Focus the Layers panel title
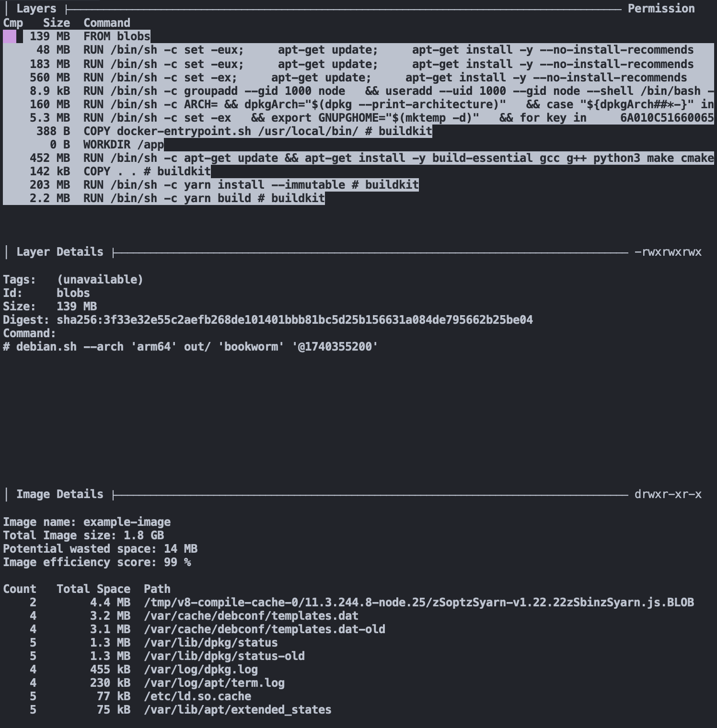This screenshot has height=728, width=717. [x=36, y=9]
